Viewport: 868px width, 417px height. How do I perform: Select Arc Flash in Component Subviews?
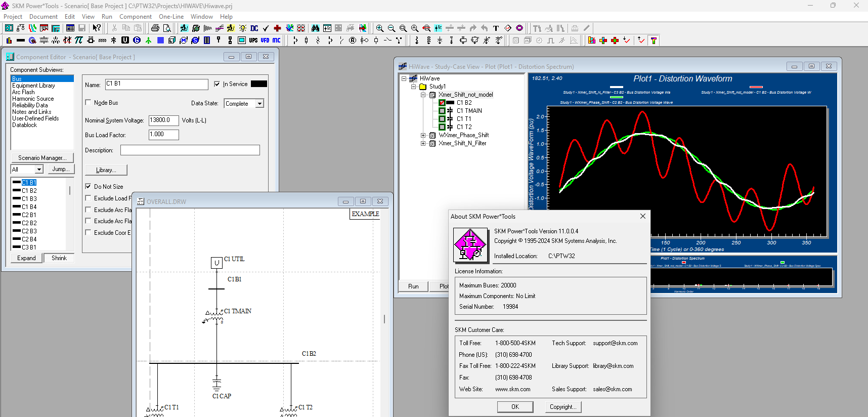[x=23, y=92]
